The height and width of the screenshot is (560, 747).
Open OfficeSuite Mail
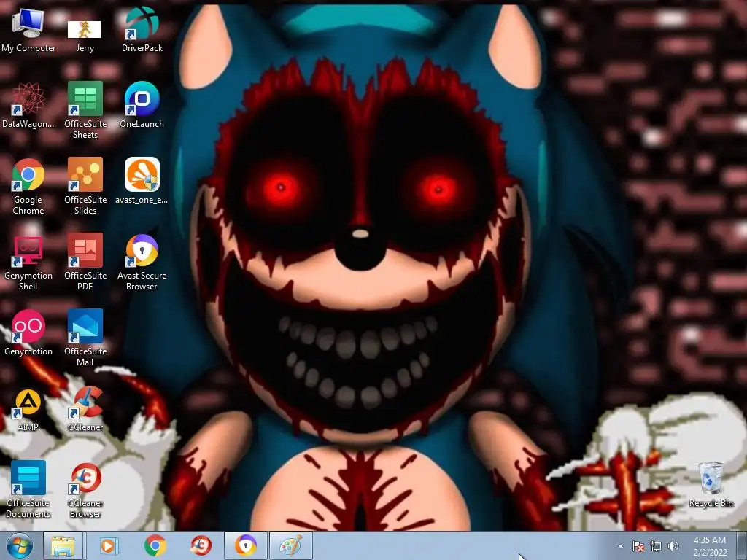click(x=85, y=338)
